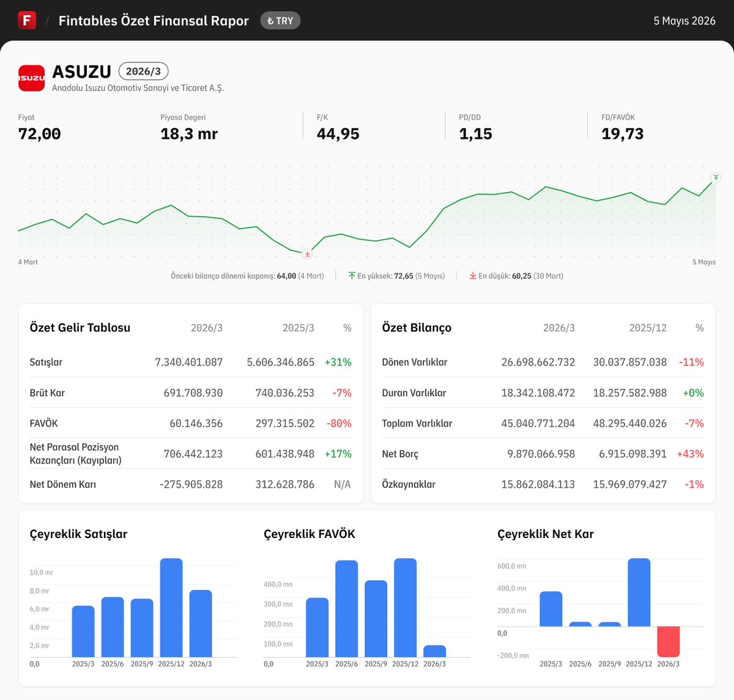Click the Dönen Varlıklar change -11%
734x700 pixels.
point(692,362)
